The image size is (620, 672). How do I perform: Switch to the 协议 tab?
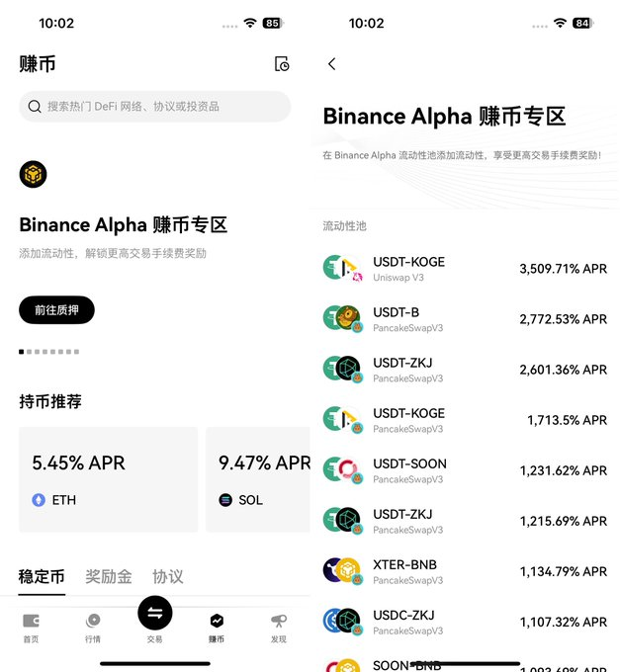click(x=168, y=576)
